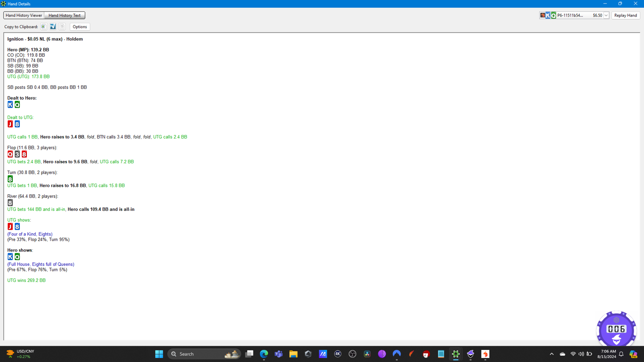Image resolution: width=644 pixels, height=362 pixels.
Task: Expand the hand selector dropdown arrow
Action: [606, 16]
